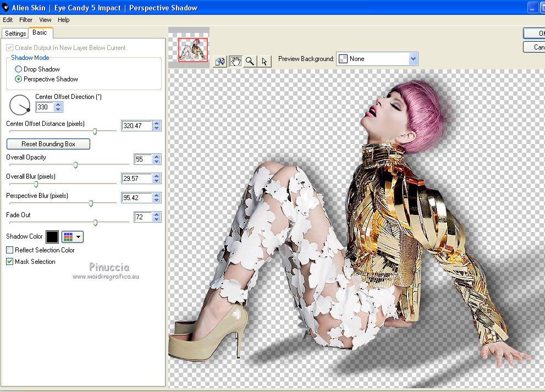
Task: Click the Fade Out spinner arrows
Action: tap(157, 217)
